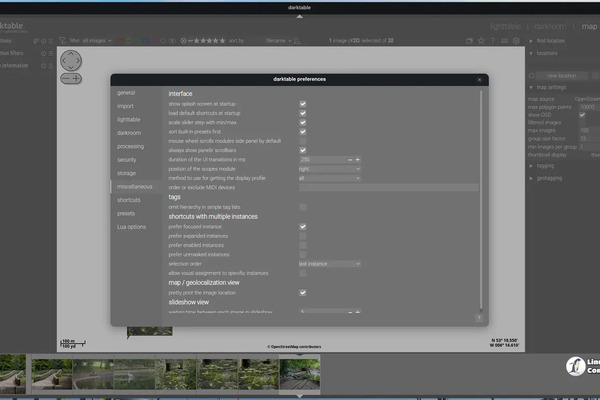The image size is (600, 400).
Task: Open position of the scopes module dropdown
Action: click(x=329, y=169)
